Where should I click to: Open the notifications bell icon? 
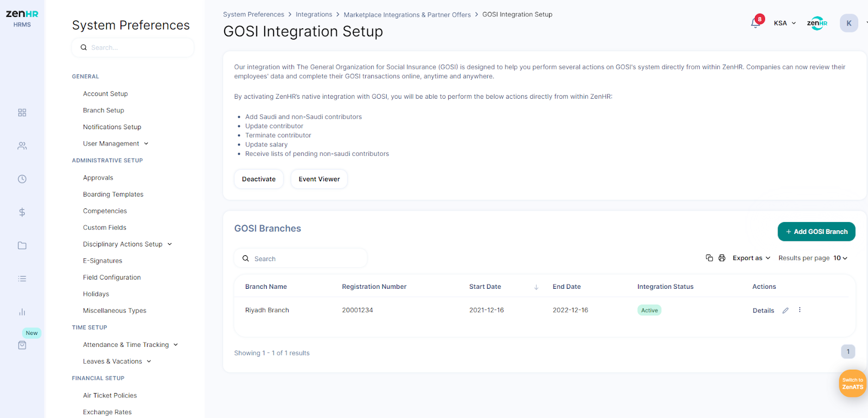tap(755, 23)
